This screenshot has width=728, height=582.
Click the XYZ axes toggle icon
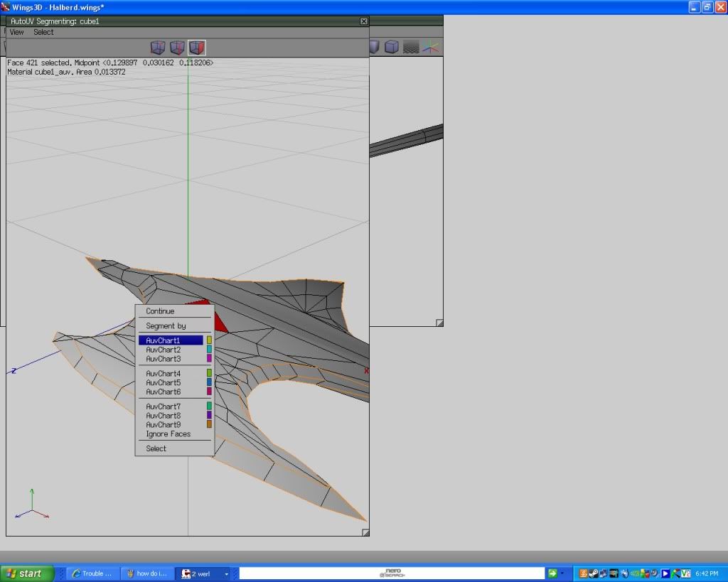coord(430,48)
